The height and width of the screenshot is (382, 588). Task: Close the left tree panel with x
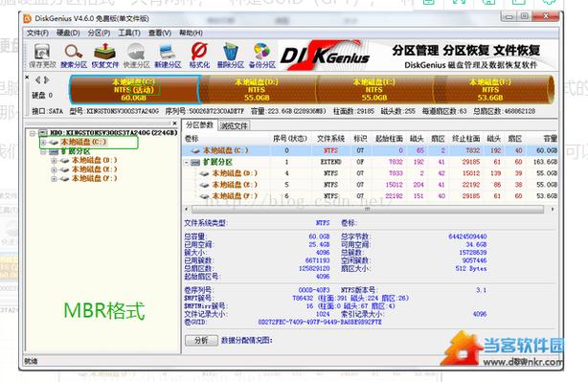pos(174,123)
